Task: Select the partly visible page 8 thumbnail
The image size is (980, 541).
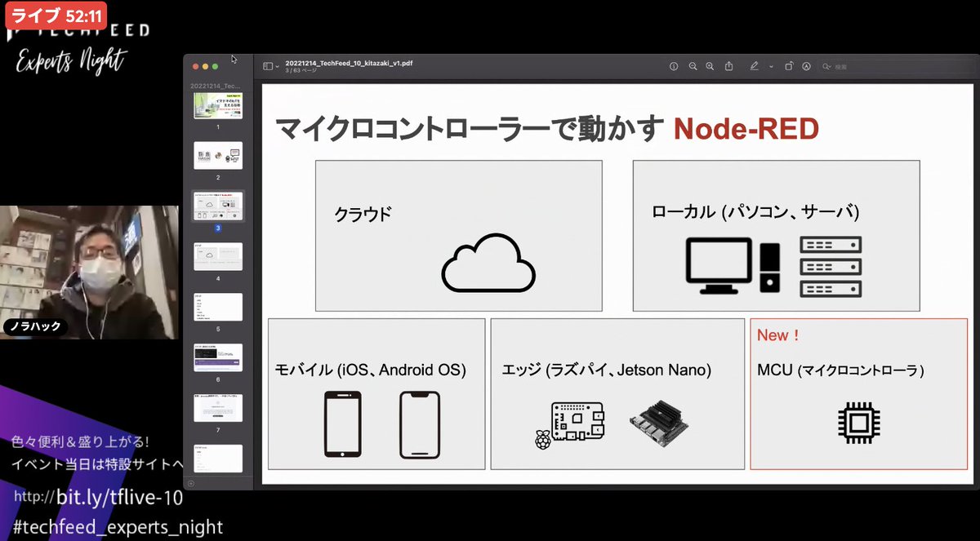Action: coord(218,457)
